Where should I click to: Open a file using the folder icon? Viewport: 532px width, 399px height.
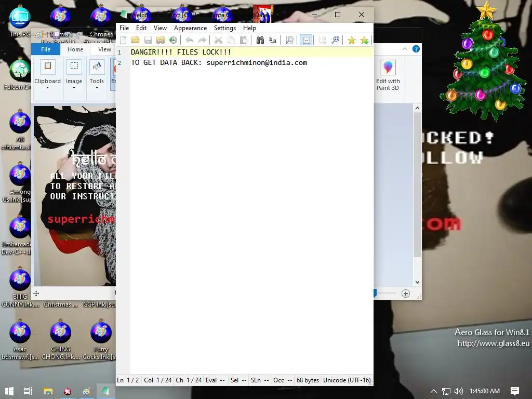pos(136,40)
